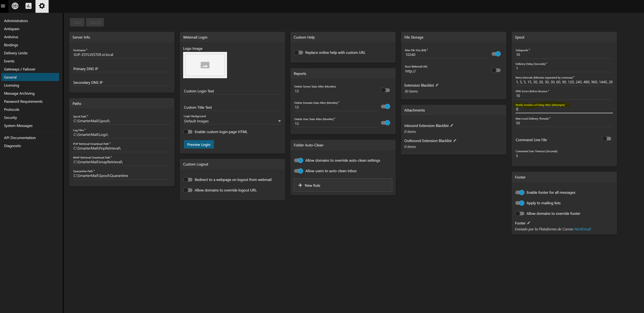
Task: Open Antispam in the sidebar
Action: [x=12, y=29]
